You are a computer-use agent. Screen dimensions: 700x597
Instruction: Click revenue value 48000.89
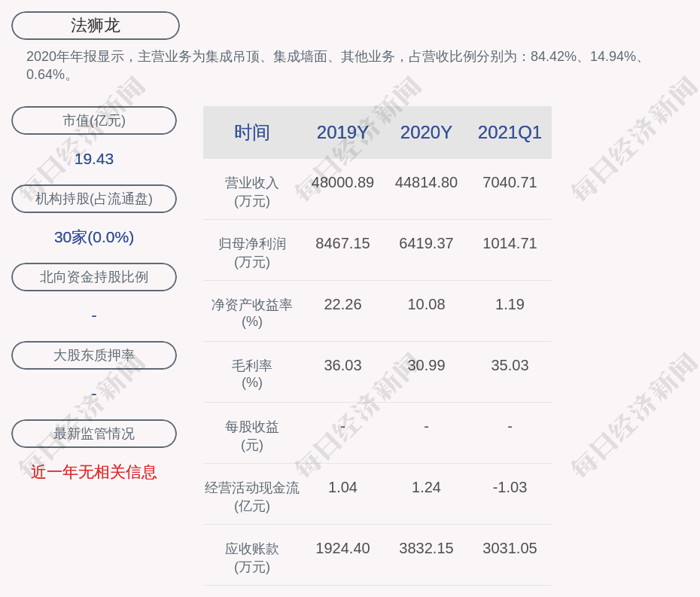[x=342, y=183]
